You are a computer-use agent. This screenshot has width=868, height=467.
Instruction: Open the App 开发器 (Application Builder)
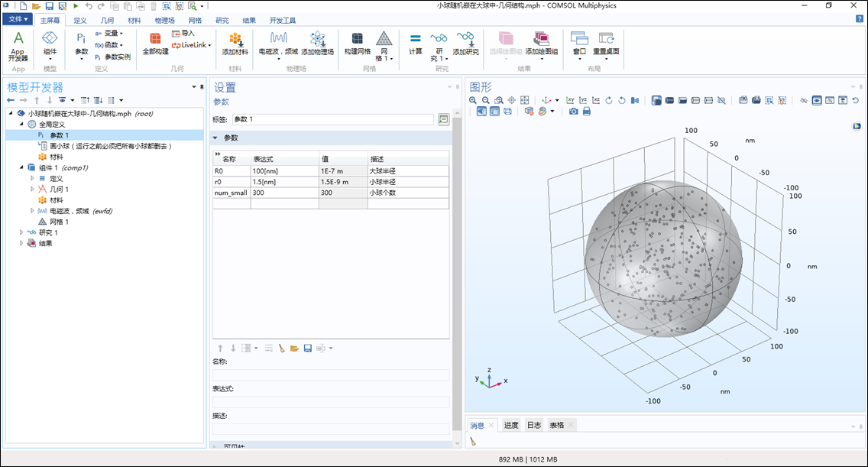[x=18, y=44]
